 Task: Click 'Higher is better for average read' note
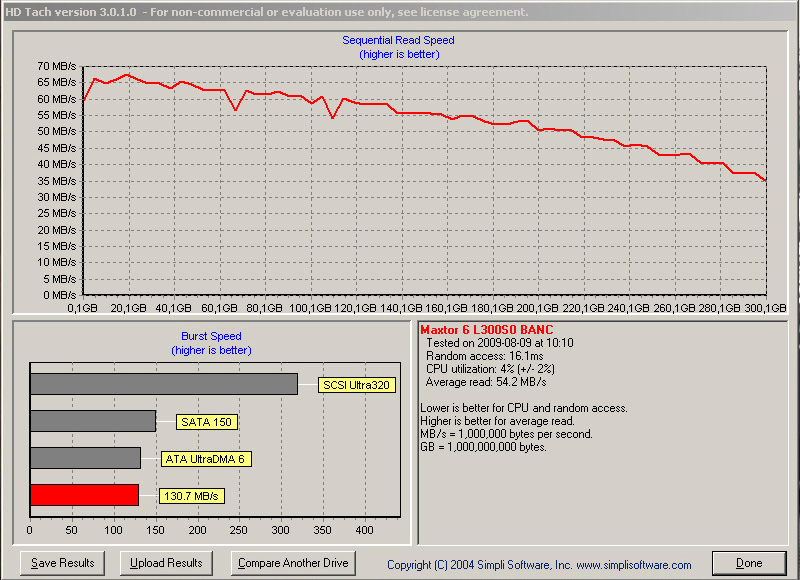497,421
